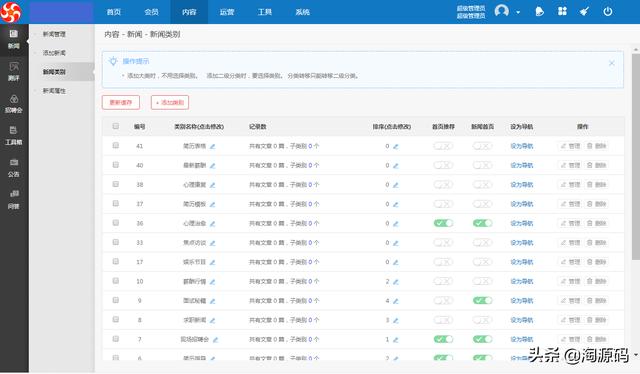640x374 pixels.
Task: Click the lightbulb 操作提示 icon
Action: [x=113, y=61]
